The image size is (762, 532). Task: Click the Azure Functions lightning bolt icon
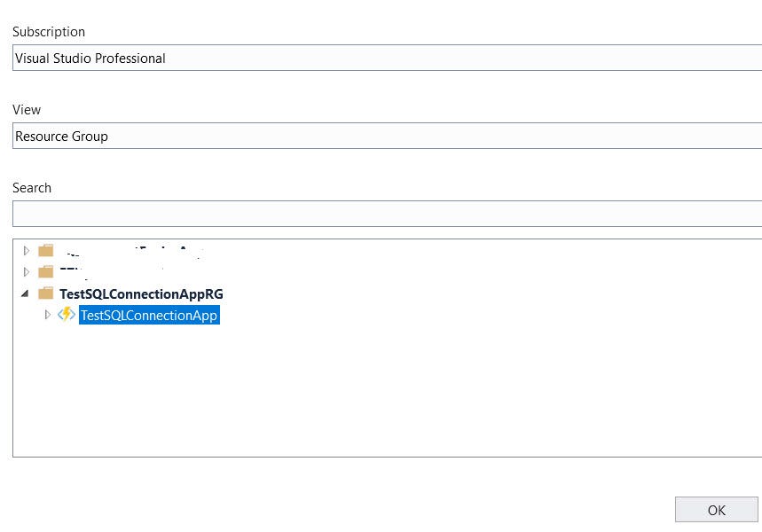click(67, 315)
